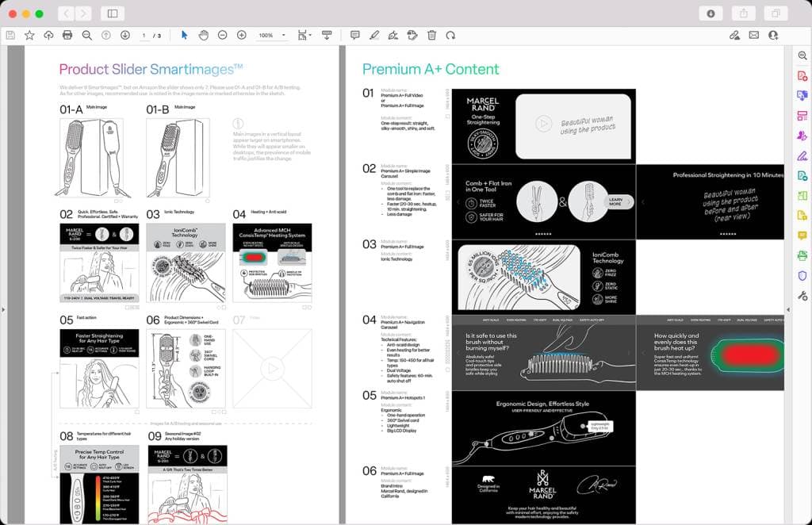Image resolution: width=812 pixels, height=525 pixels.
Task: Click the "Advanced MCH ConsisTemp" image 04 heading
Action: click(272, 232)
